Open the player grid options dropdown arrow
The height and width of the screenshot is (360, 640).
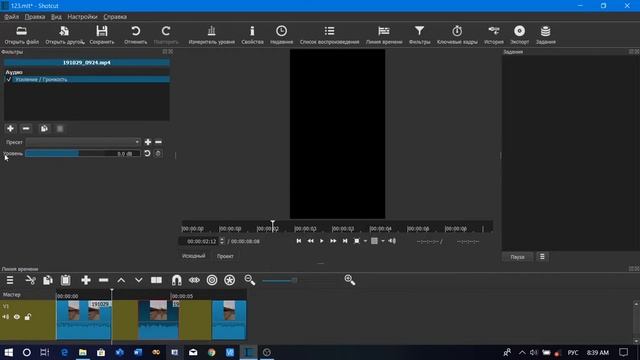(x=383, y=241)
